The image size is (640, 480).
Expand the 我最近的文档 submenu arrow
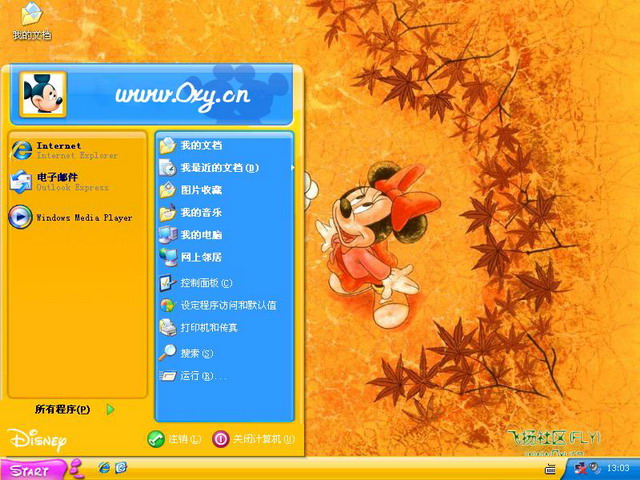(x=292, y=168)
